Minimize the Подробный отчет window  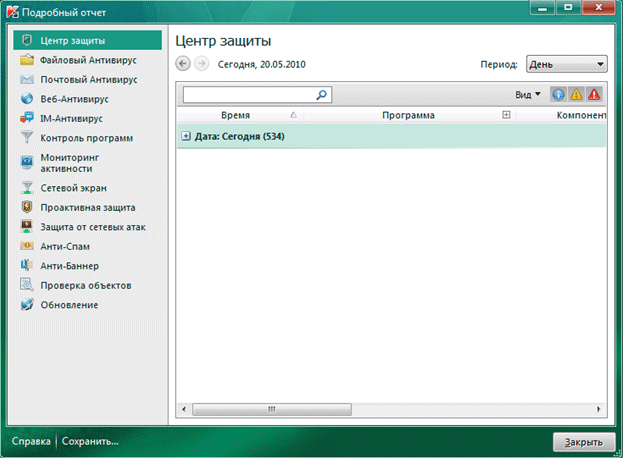click(543, 7)
